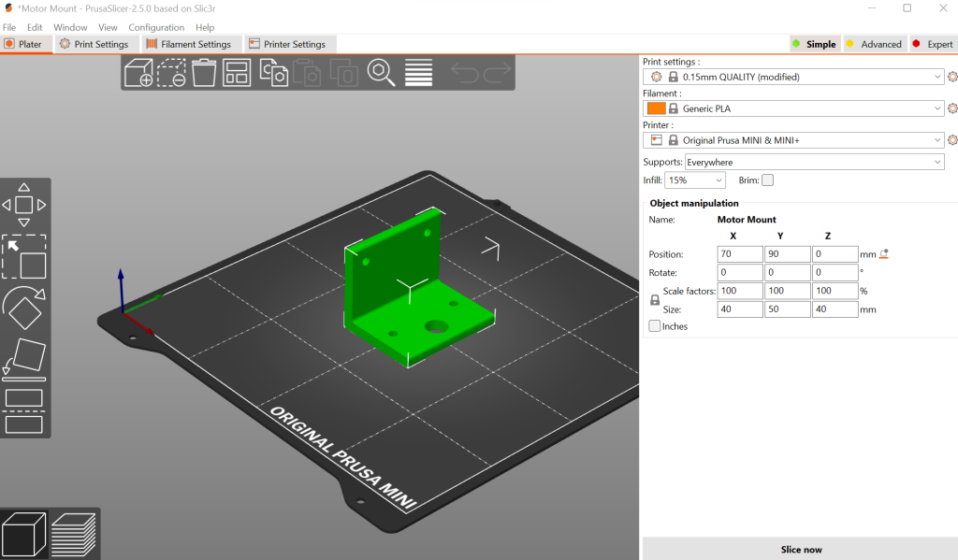Open the Help menu
Screen dimensions: 958x560
click(205, 27)
